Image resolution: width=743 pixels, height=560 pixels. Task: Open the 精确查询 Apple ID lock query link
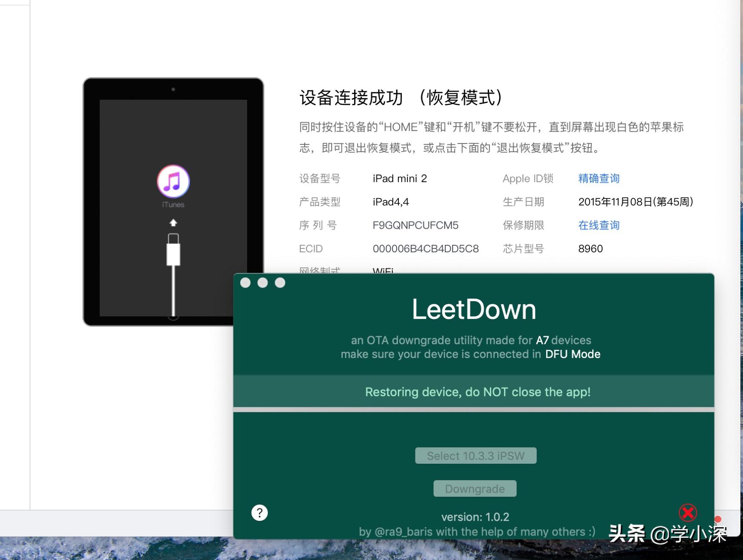coord(598,178)
